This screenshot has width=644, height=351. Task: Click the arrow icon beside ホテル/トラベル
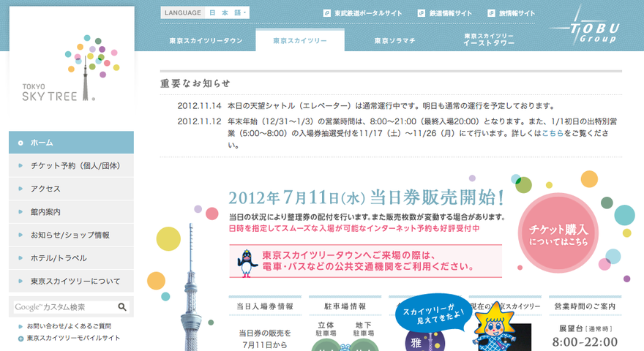click(20, 258)
